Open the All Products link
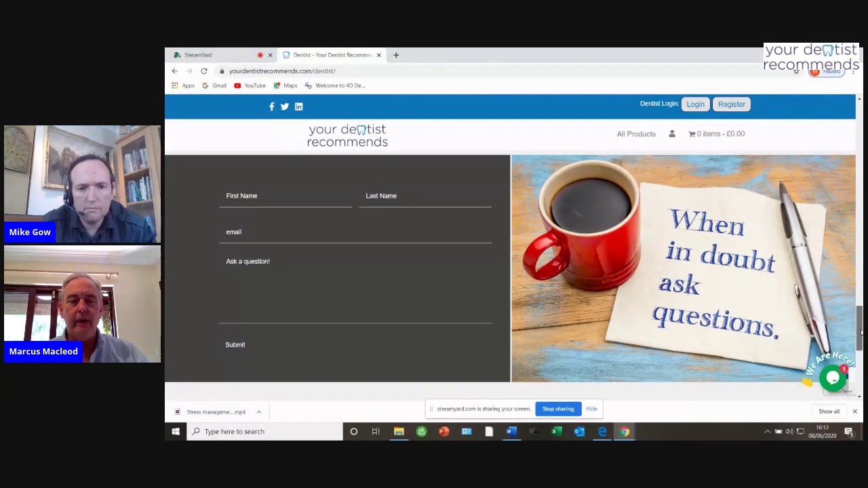This screenshot has height=488, width=868. tap(636, 134)
